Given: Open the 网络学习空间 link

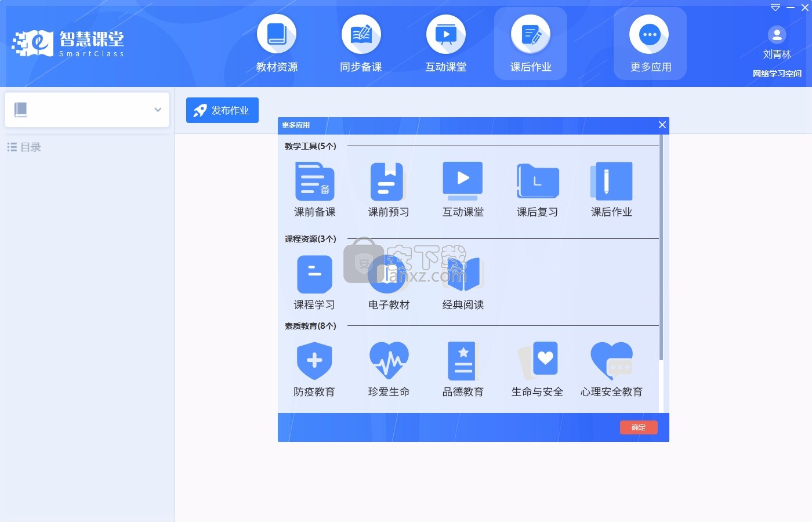Looking at the screenshot, I should pos(777,74).
